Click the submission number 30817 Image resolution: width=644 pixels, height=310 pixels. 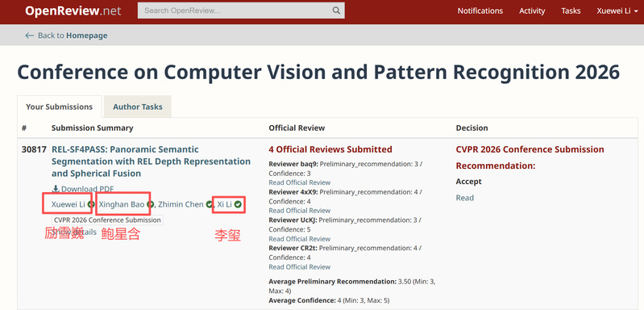pos(34,149)
